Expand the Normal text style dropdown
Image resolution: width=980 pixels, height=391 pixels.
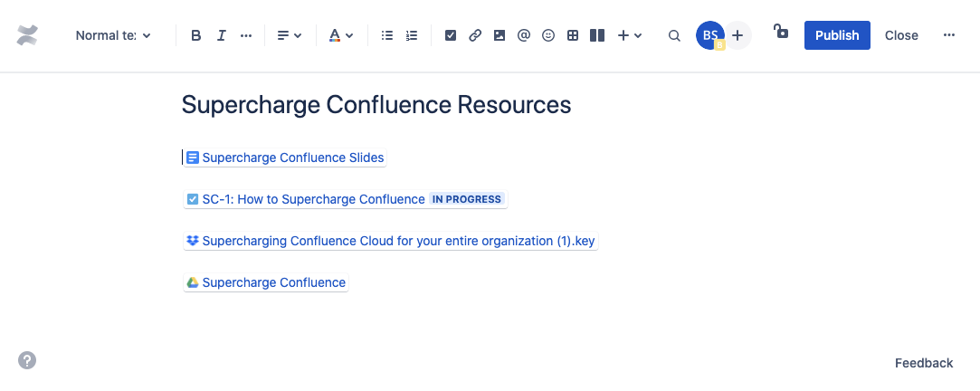coord(113,35)
